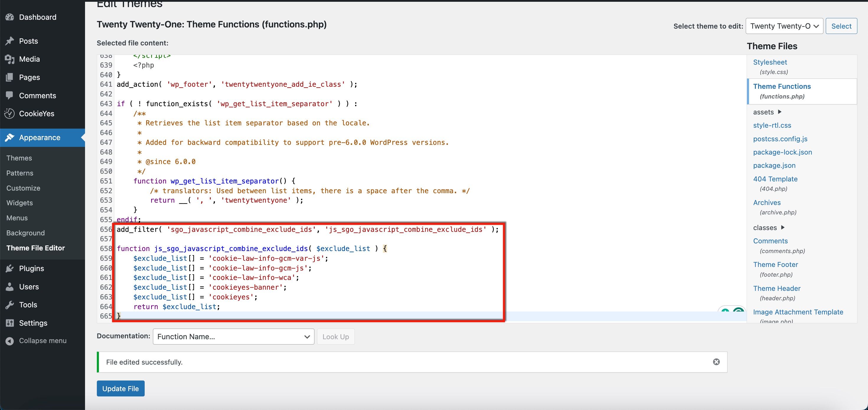Click the 'return $exclude_list;' code line
The height and width of the screenshot is (410, 868).
(x=177, y=307)
